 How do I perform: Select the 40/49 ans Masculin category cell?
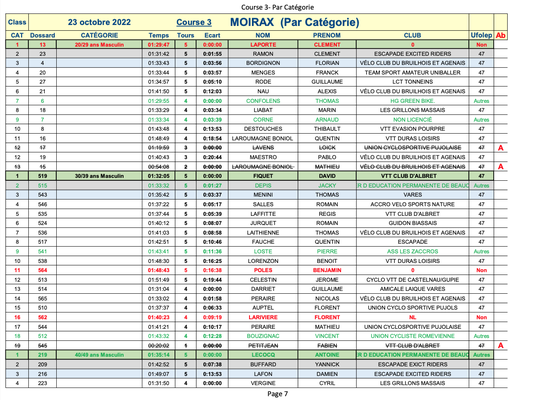coord(99,355)
